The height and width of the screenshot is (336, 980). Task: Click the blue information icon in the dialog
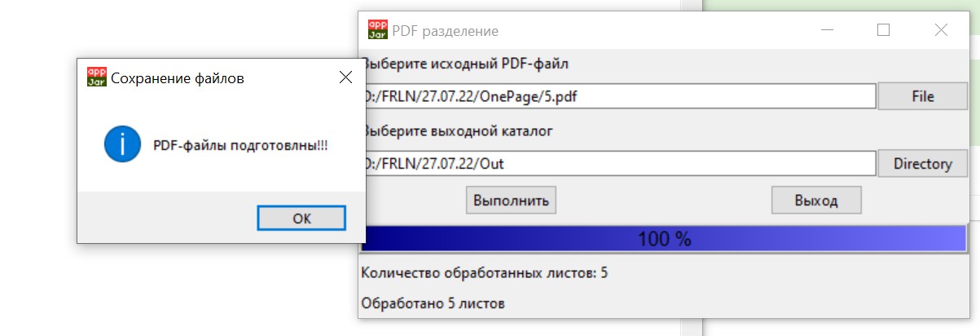[121, 144]
